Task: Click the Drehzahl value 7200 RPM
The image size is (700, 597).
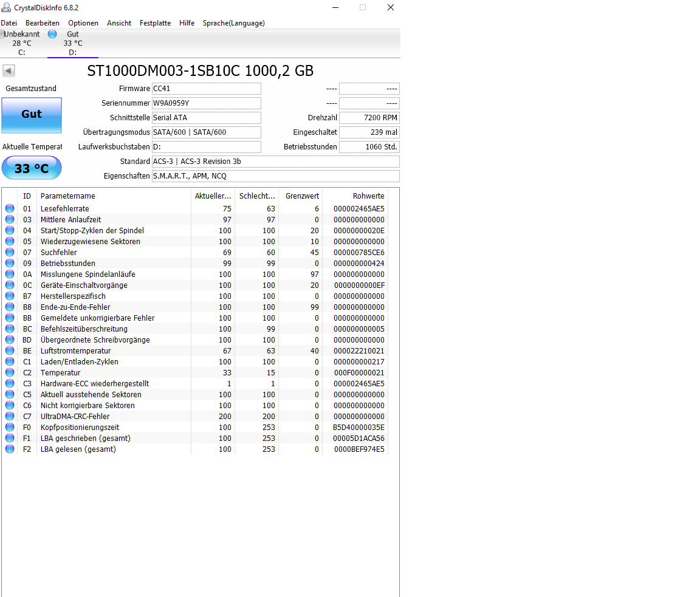Action: click(369, 118)
